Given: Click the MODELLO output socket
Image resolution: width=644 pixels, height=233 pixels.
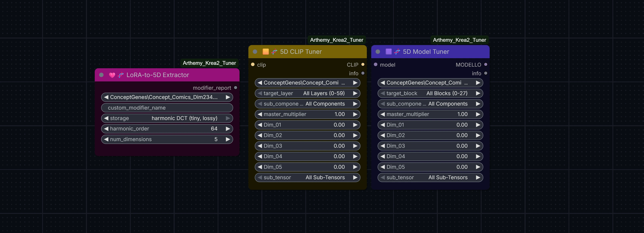Looking at the screenshot, I should click(485, 64).
